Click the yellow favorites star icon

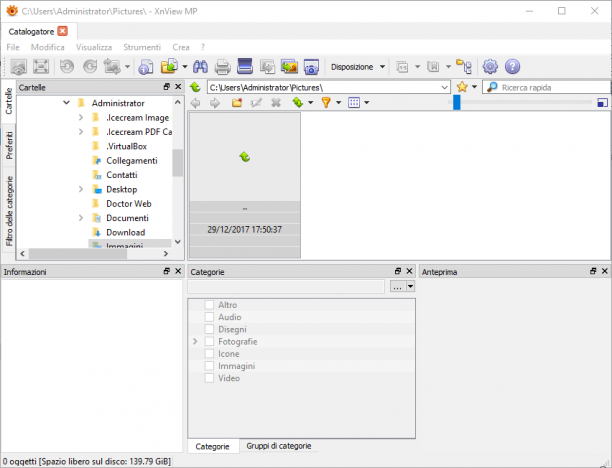pos(462,87)
